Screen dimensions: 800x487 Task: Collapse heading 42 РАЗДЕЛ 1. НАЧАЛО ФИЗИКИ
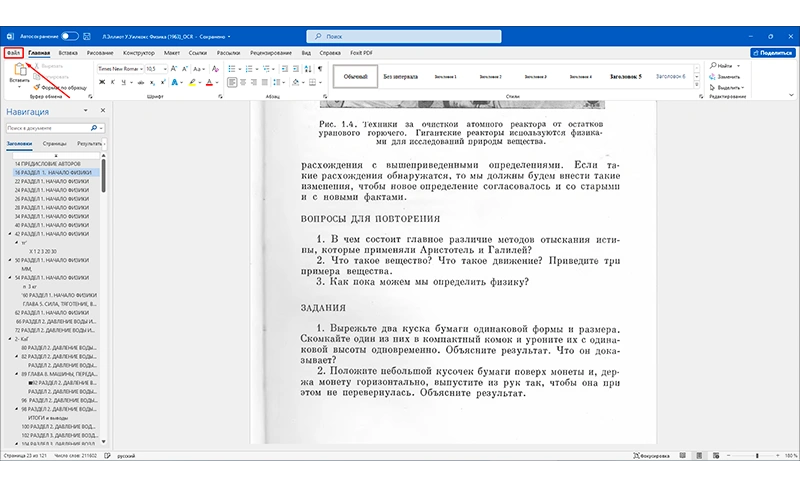point(10,234)
